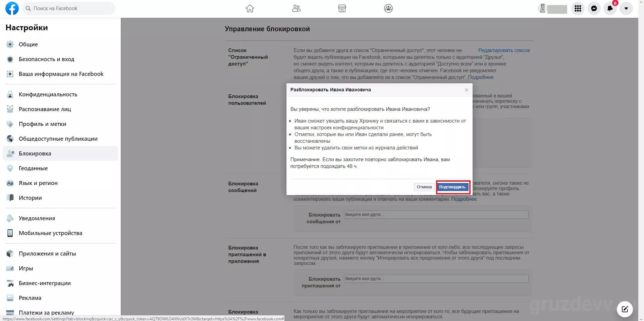644x321 pixels.
Task: Open the notifications bell icon
Action: pyautogui.click(x=610, y=8)
